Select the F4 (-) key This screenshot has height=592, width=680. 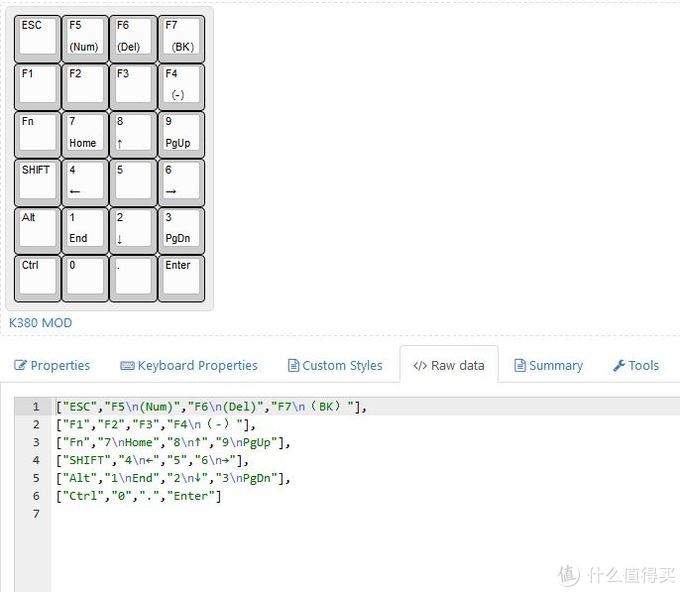point(181,87)
